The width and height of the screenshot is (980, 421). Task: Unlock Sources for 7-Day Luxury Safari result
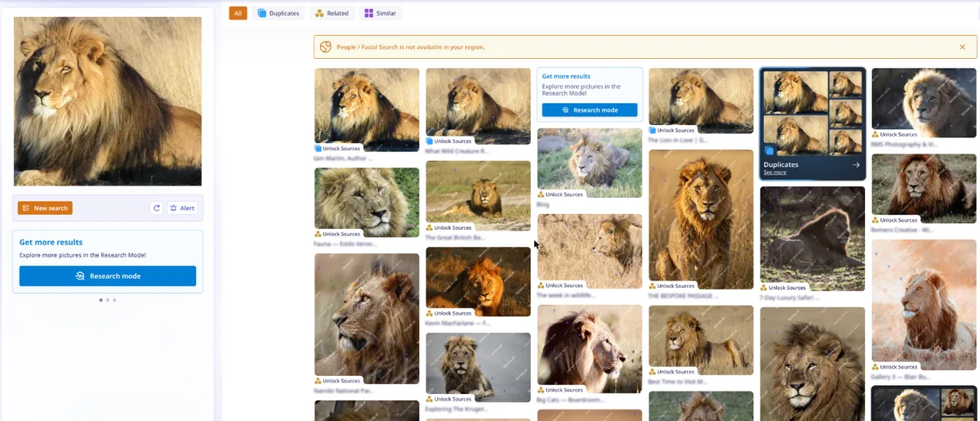783,288
